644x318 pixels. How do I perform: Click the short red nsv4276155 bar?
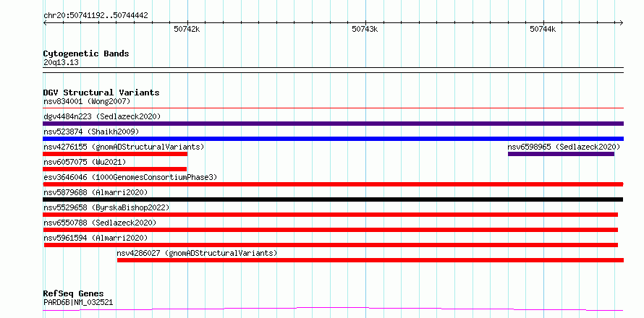[x=115, y=154]
